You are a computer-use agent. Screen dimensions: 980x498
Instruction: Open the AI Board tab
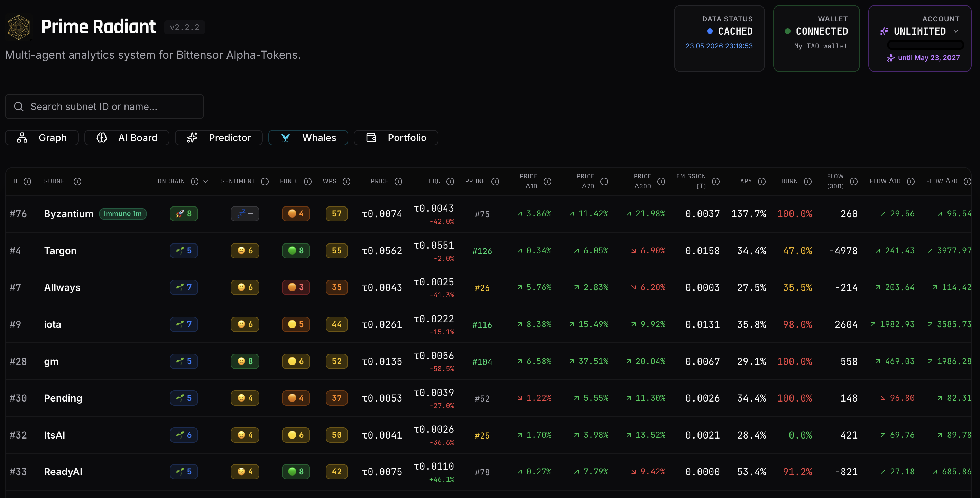127,138
